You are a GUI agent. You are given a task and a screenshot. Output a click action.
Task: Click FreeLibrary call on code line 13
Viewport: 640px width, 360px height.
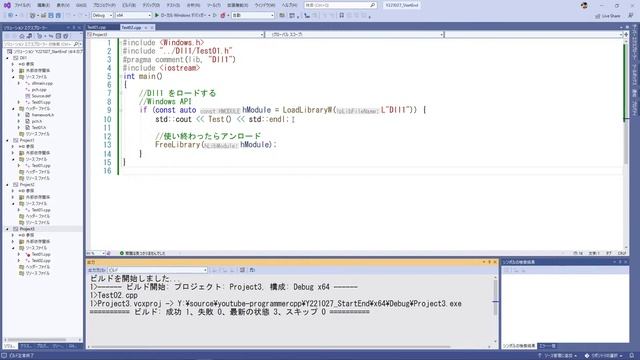(x=178, y=145)
